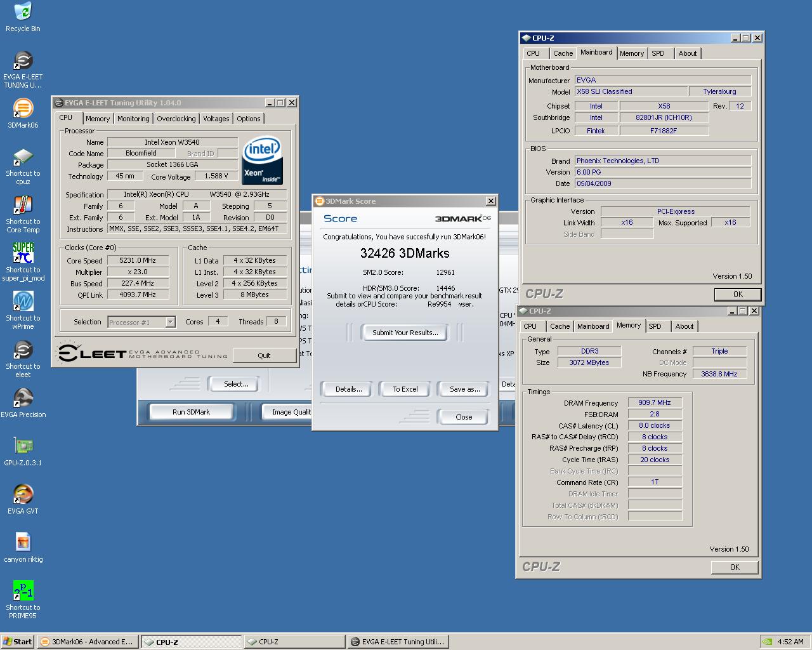Click the Model X58 SLI Classified field
The image size is (812, 650).
631,91
